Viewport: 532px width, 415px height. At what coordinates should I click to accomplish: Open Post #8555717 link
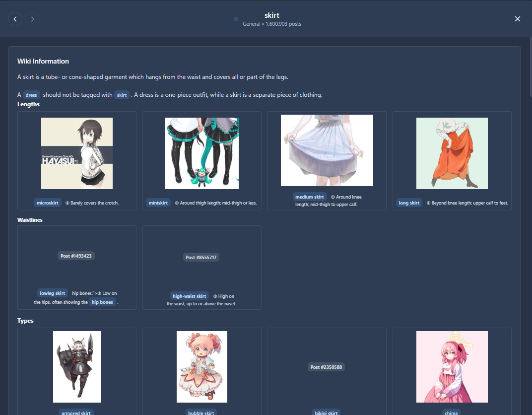click(x=201, y=257)
